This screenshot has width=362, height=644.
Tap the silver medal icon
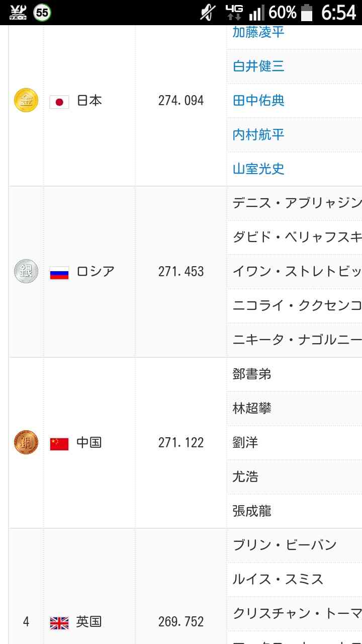tap(26, 271)
